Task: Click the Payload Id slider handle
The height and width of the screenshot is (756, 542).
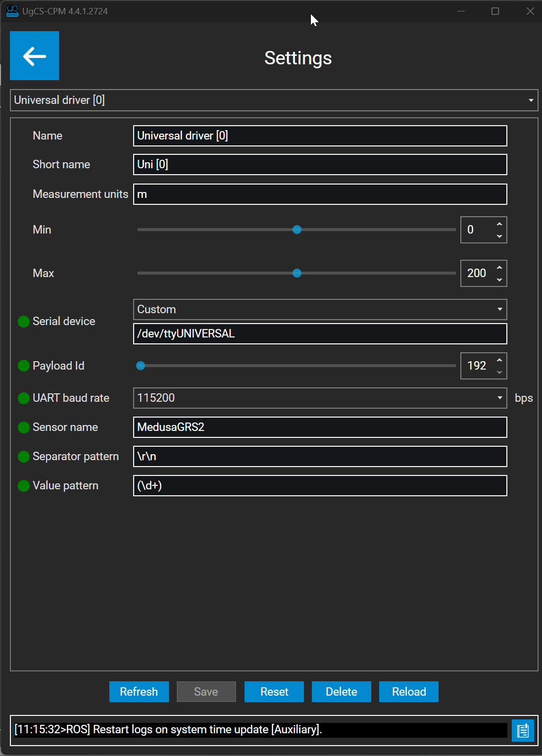Action: (x=141, y=366)
